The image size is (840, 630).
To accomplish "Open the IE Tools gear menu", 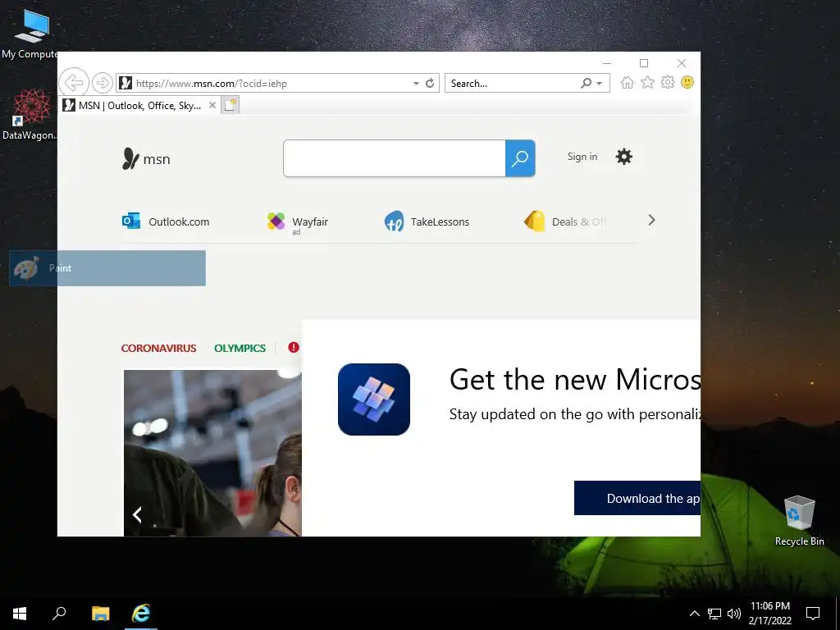I will click(668, 83).
